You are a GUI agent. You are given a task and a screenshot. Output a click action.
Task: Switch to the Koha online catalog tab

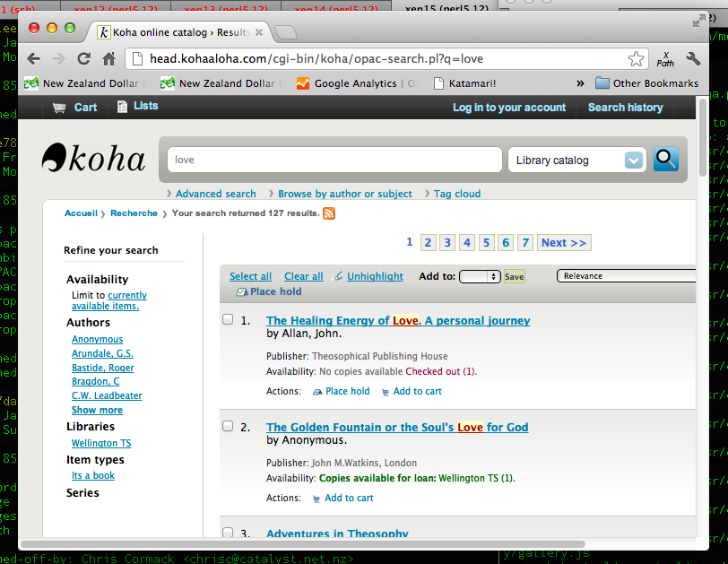coord(179,32)
